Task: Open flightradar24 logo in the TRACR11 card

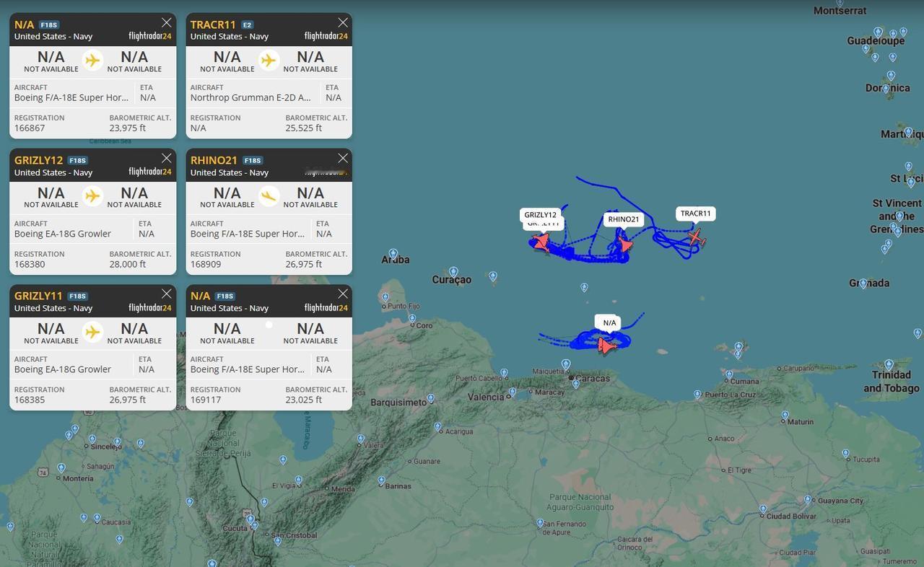Action: [326, 36]
